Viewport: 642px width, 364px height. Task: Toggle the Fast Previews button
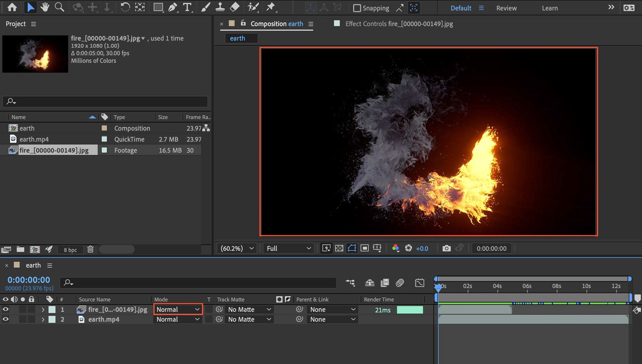[x=326, y=248]
